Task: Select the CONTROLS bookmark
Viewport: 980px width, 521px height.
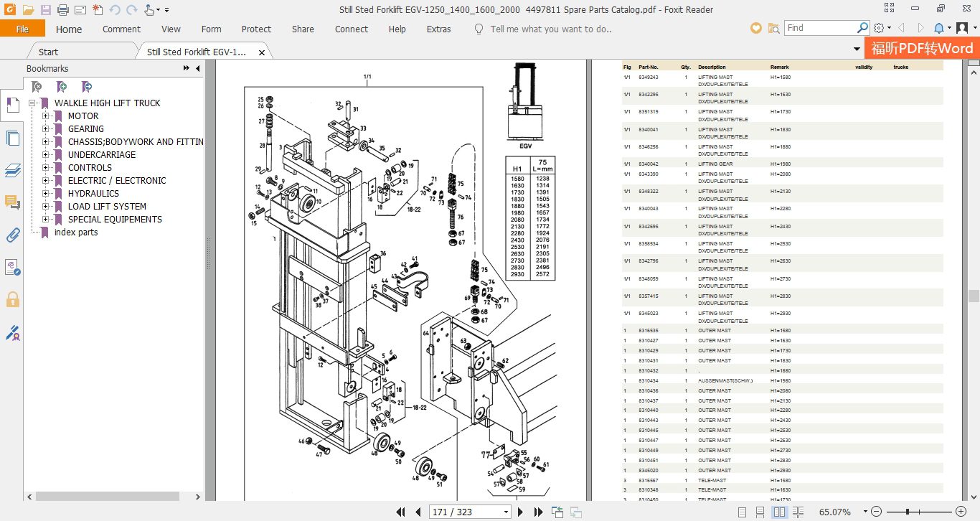Action: coord(90,168)
